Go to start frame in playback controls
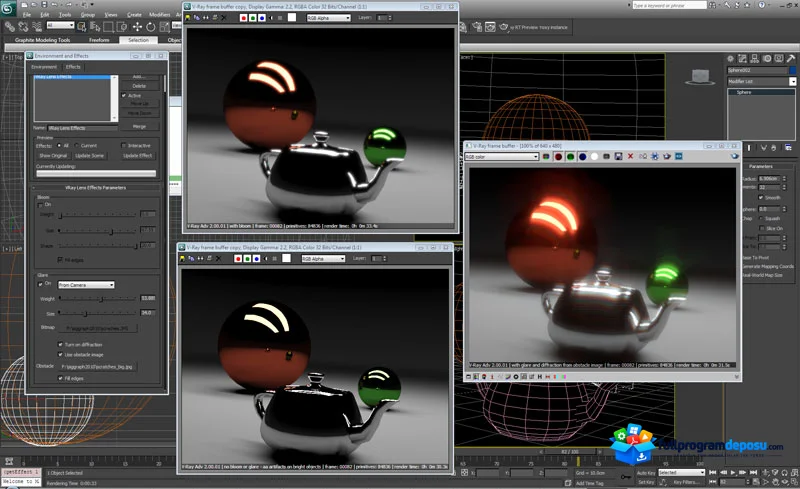The width and height of the screenshot is (800, 489). tap(713, 473)
